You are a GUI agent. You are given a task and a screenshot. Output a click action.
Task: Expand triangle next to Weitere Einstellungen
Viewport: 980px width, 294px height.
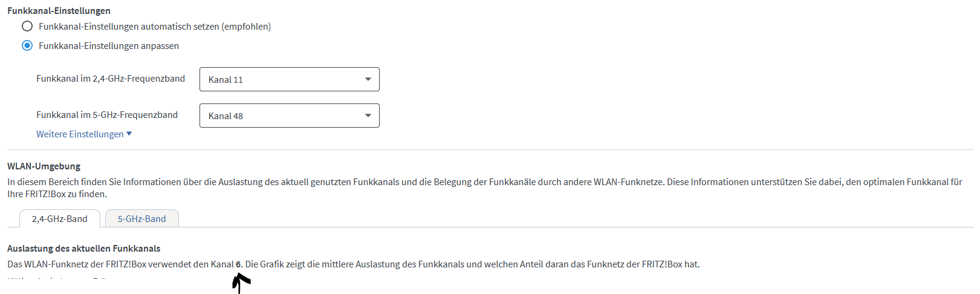pos(129,134)
